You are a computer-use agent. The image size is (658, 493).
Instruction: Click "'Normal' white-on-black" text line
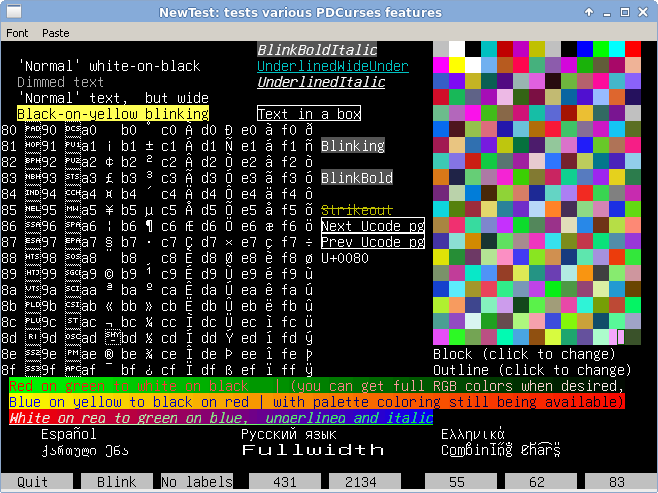109,66
